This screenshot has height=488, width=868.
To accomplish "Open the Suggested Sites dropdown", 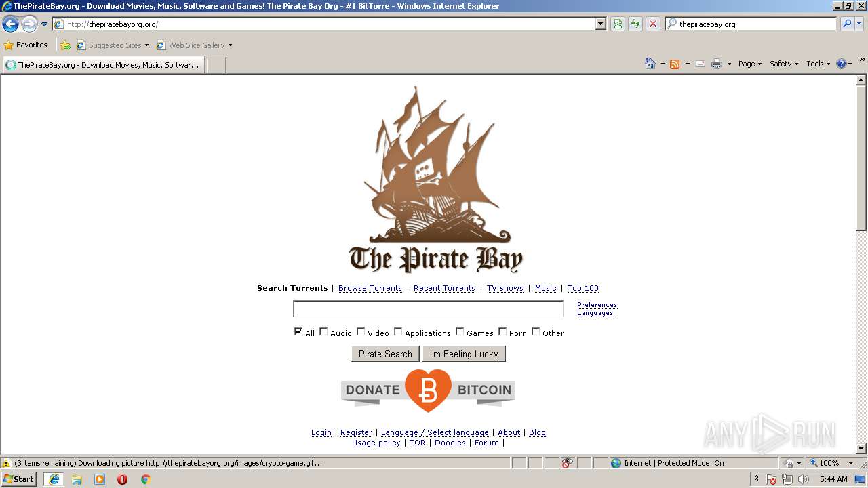I will point(113,45).
